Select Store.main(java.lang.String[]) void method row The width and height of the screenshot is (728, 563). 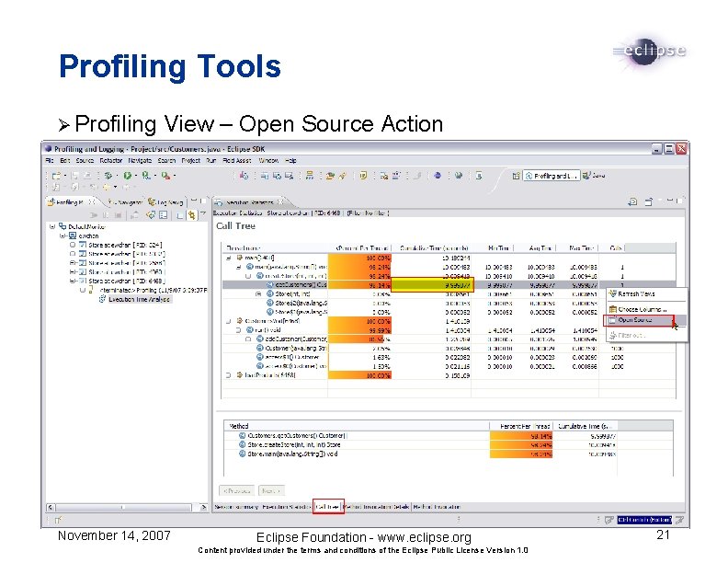[292, 454]
